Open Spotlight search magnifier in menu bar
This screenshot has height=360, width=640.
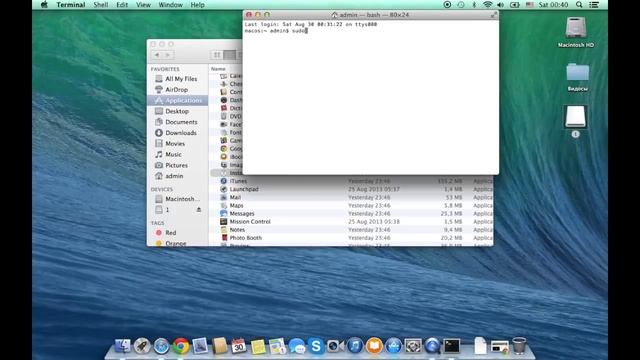tap(579, 5)
